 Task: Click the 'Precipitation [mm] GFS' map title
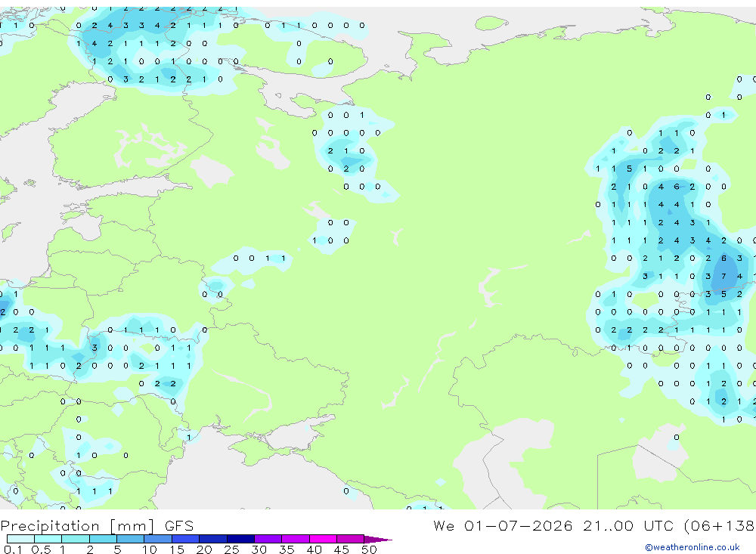97,525
